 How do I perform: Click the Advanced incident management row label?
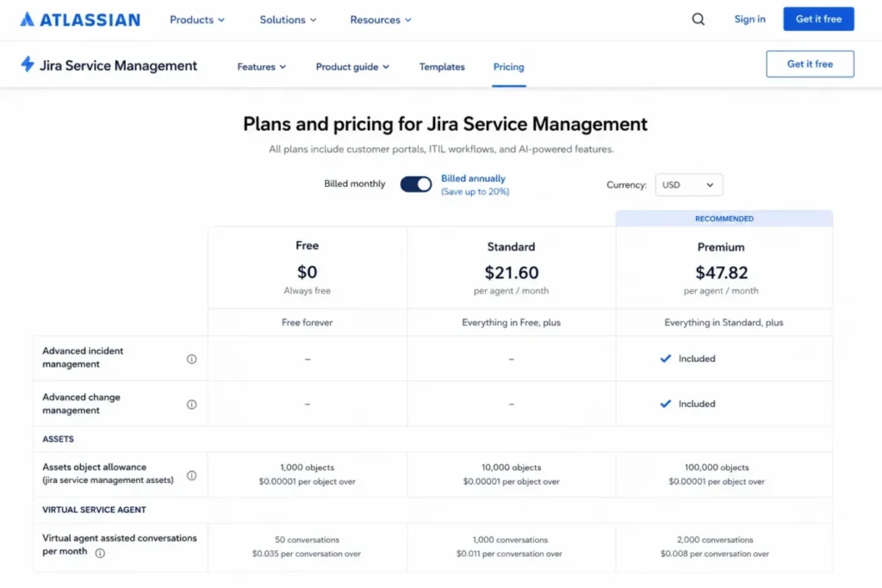(x=83, y=357)
